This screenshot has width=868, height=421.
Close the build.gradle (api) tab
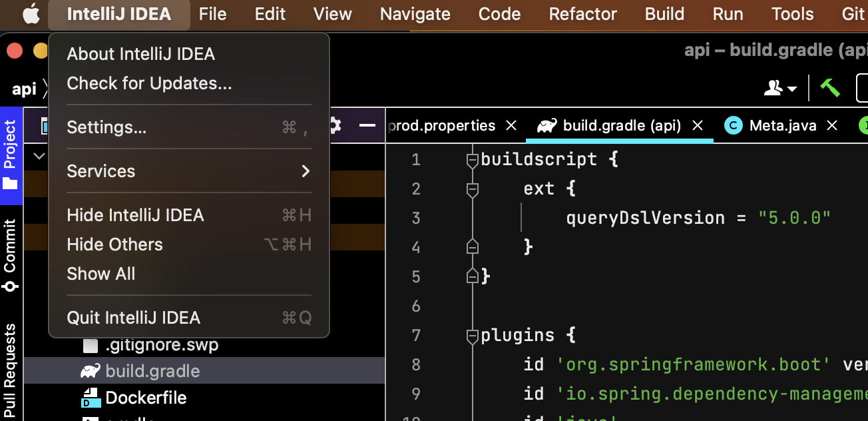698,125
